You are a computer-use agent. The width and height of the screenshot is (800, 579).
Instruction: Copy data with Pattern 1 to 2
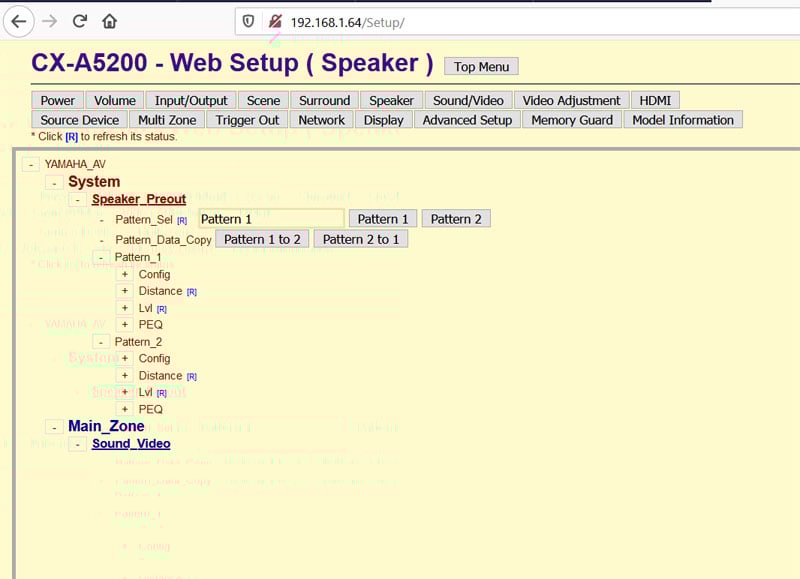click(x=262, y=239)
